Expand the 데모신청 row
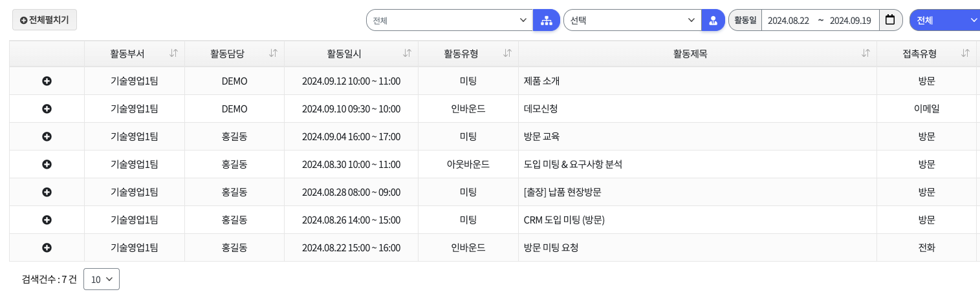This screenshot has height=303, width=980. (x=47, y=109)
